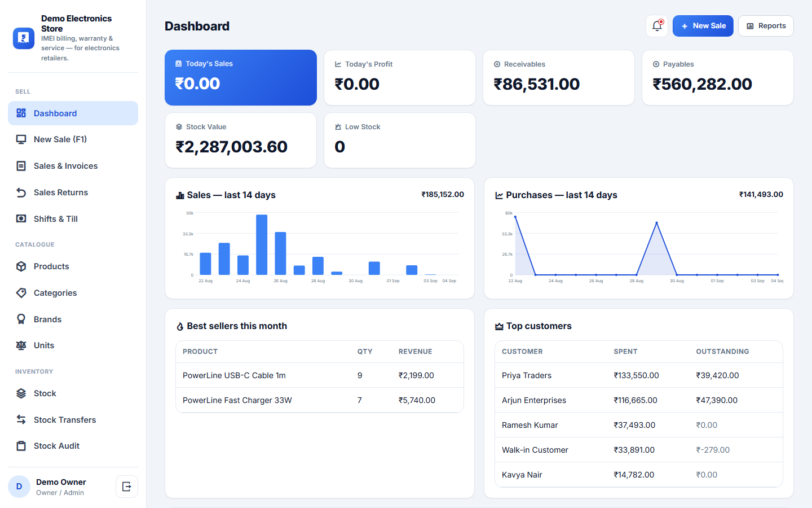Open the Reports button
Screen dimensions: 812x508
click(766, 26)
